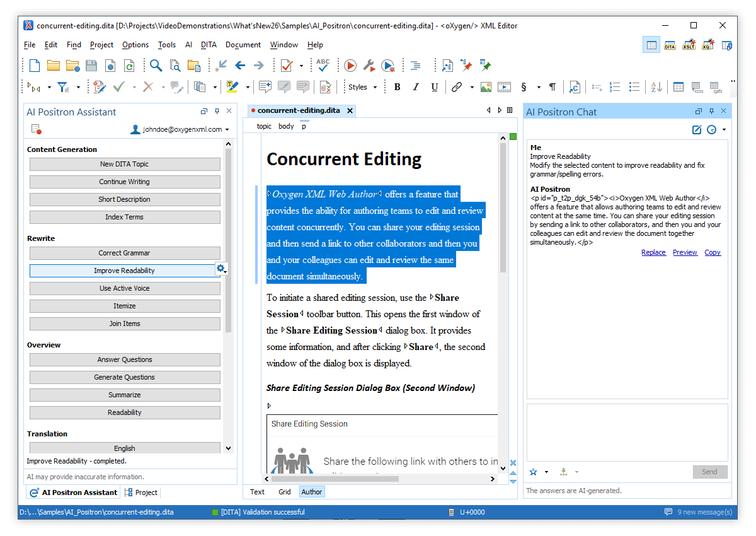Image resolution: width=756 pixels, height=536 pixels.
Task: Run spell check with the ABC icon
Action: (323, 66)
